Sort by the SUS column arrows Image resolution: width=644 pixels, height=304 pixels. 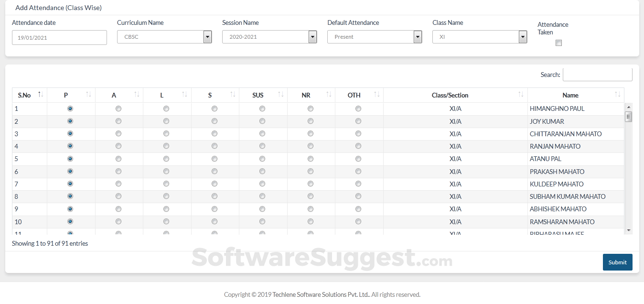(x=281, y=95)
